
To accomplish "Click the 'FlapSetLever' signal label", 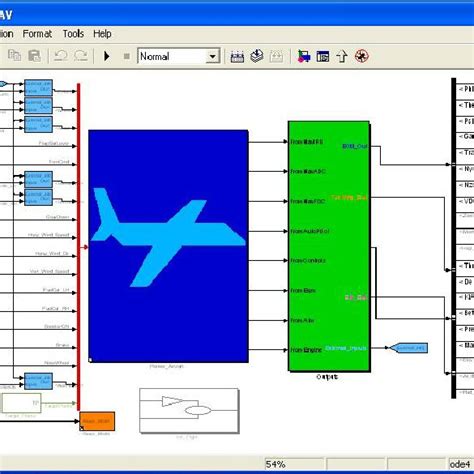I will pyautogui.click(x=54, y=143).
